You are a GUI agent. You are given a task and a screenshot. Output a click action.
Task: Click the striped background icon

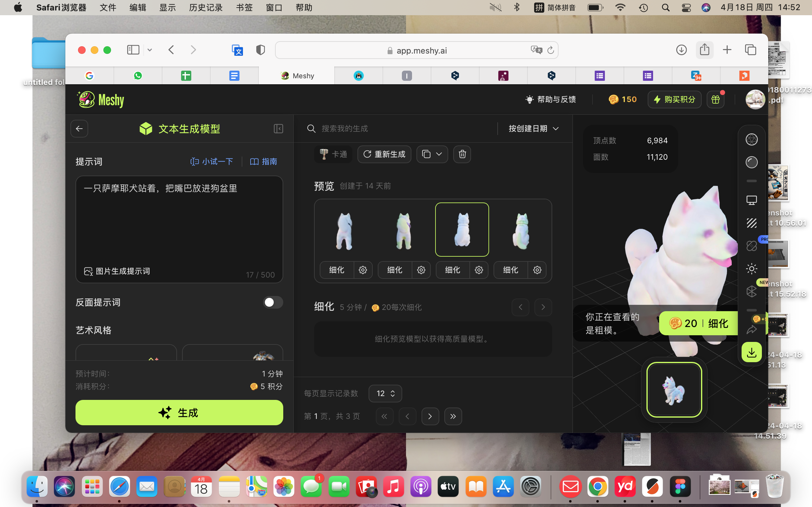coord(751,223)
